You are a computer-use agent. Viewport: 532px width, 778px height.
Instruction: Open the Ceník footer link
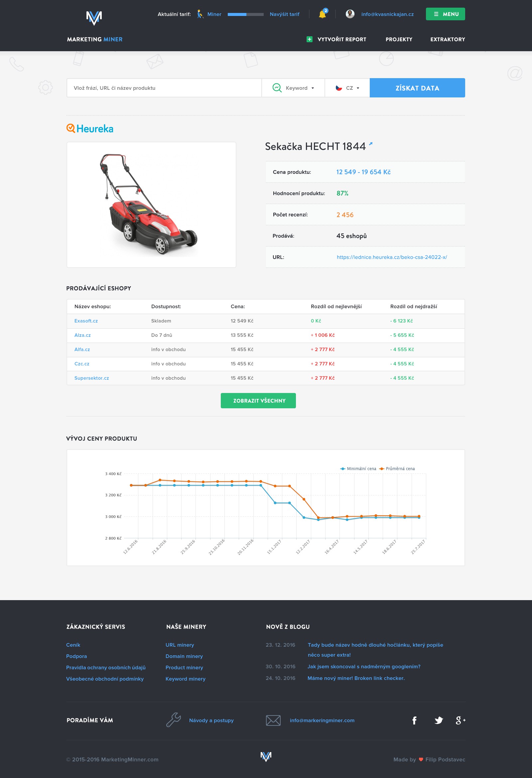coord(73,645)
